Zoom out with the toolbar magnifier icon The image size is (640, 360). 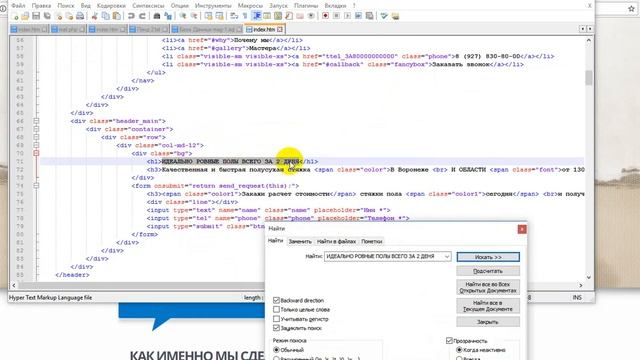pyautogui.click(x=194, y=16)
